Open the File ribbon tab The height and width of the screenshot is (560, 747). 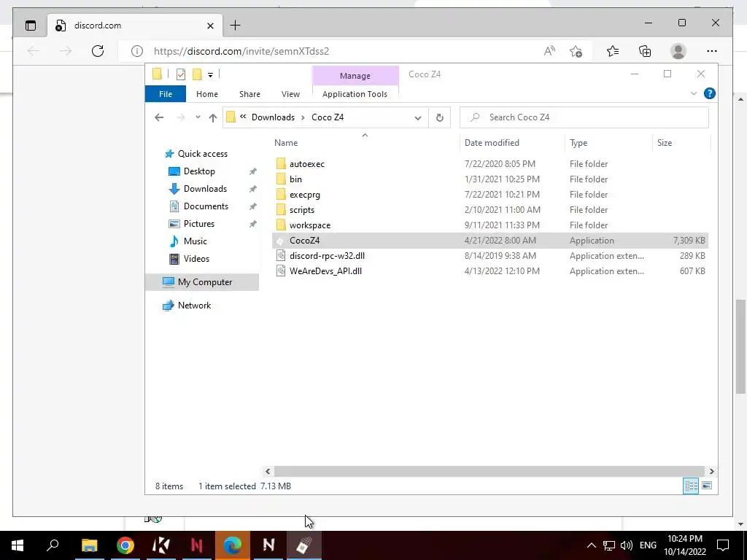tap(166, 94)
